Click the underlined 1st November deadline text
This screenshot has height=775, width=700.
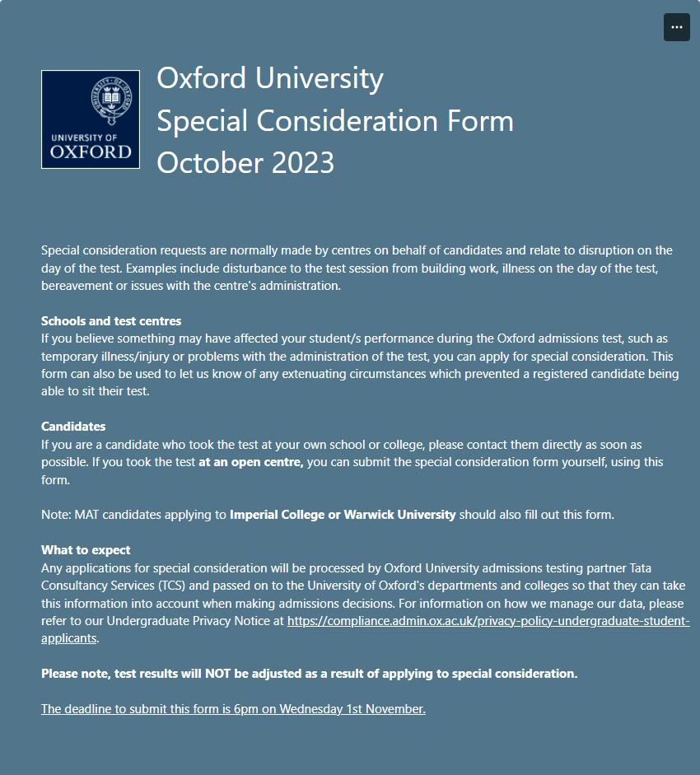tap(233, 709)
